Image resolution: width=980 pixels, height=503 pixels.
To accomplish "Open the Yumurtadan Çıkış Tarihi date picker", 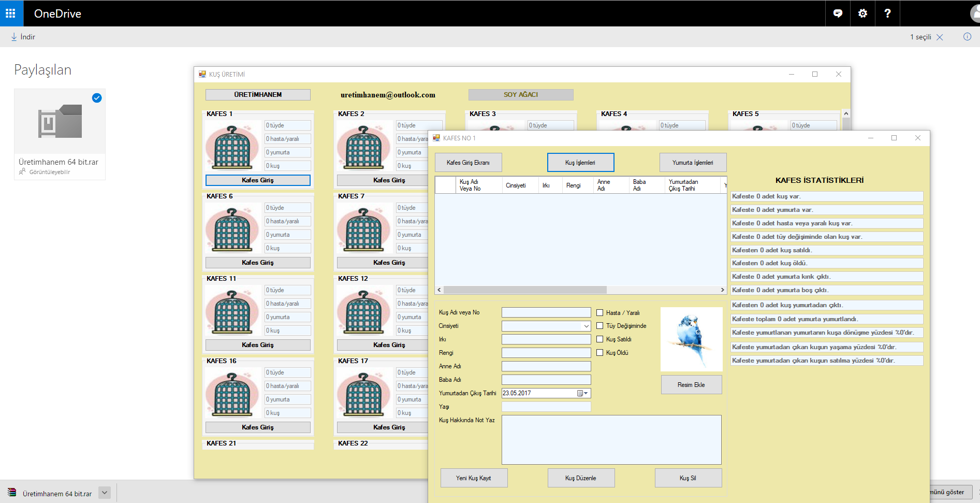I will 583,393.
